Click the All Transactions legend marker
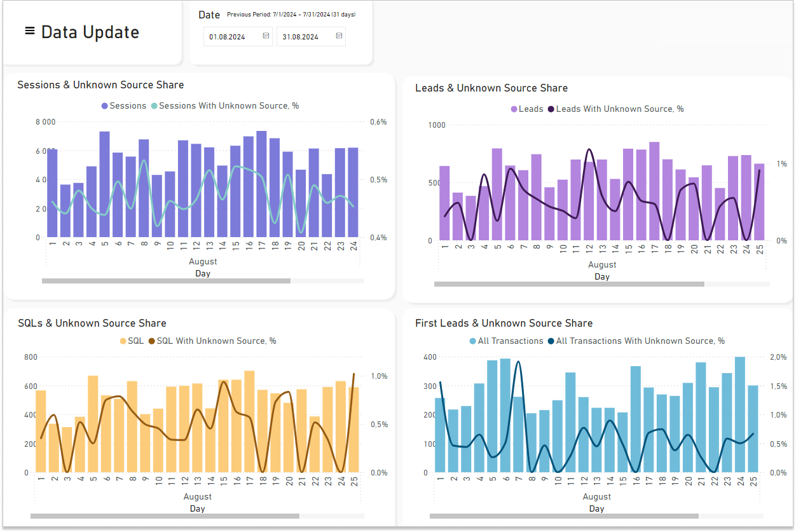Viewport: 796px width, 532px height. (472, 341)
